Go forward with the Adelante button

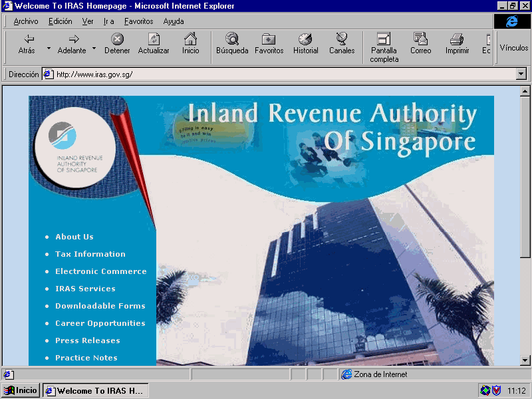click(x=72, y=44)
